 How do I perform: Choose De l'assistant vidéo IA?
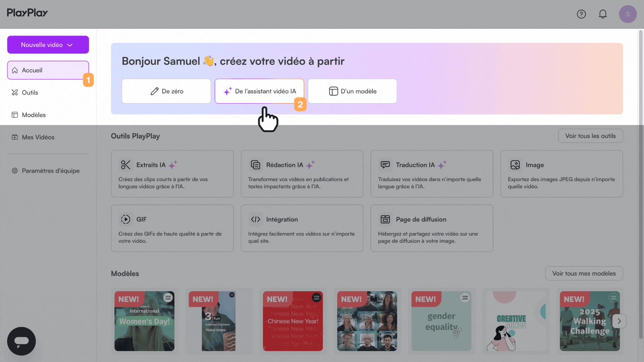[x=259, y=91]
